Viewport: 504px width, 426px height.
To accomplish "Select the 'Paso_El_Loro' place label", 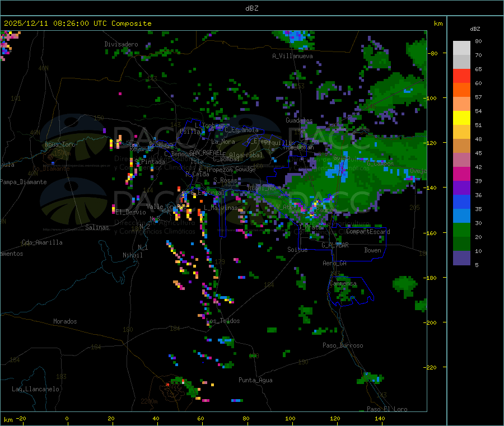I will click(x=388, y=409).
